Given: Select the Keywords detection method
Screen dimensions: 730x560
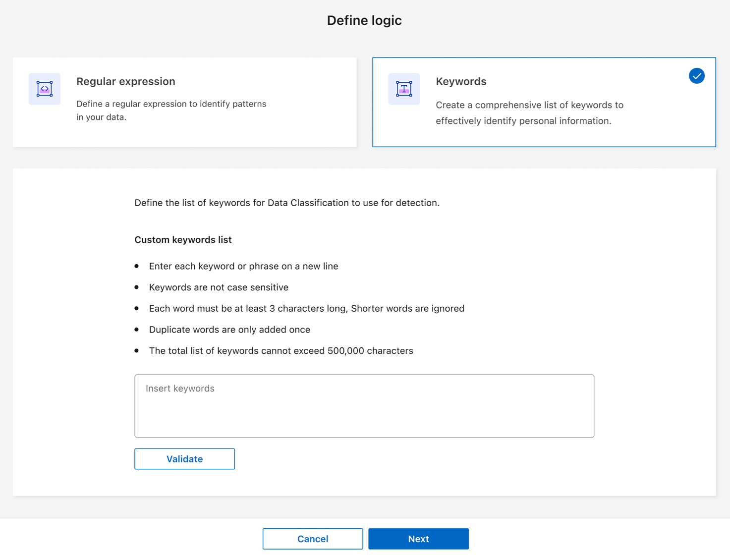Looking at the screenshot, I should (544, 102).
